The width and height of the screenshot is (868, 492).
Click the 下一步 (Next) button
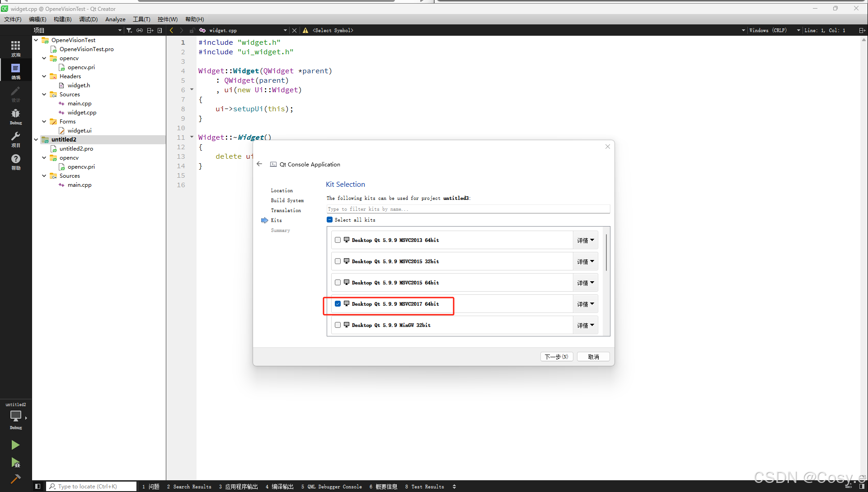pos(556,357)
